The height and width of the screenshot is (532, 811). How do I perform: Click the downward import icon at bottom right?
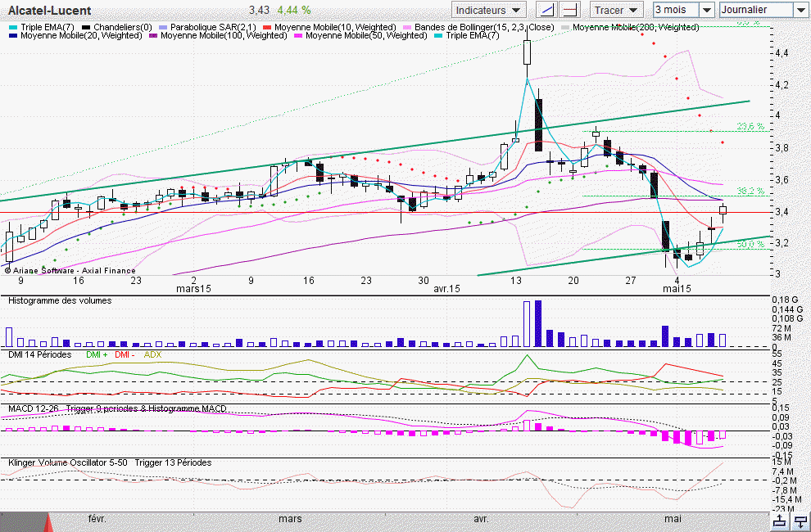(x=800, y=521)
